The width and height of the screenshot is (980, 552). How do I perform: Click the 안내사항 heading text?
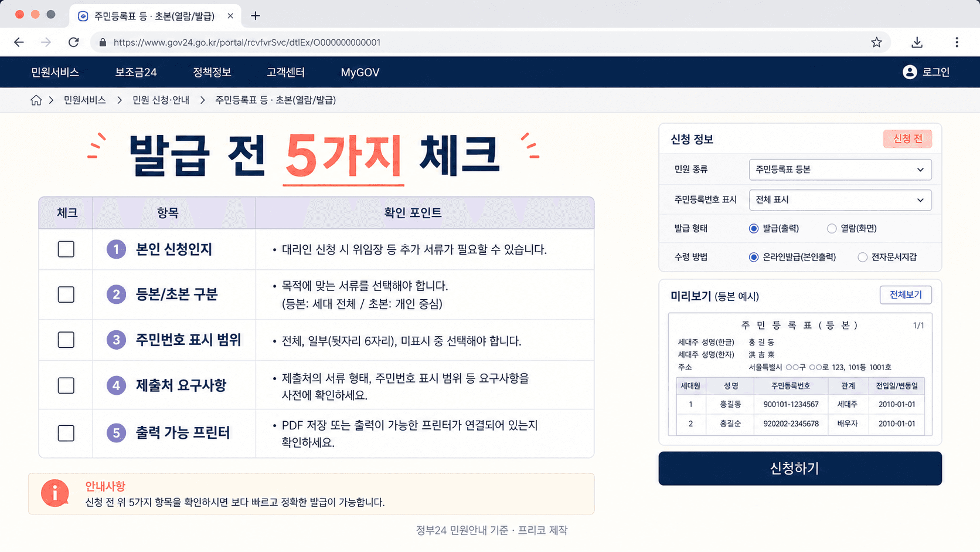(106, 486)
